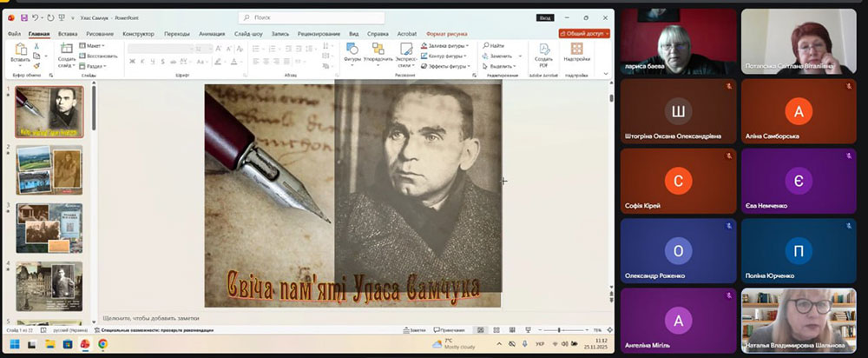868x358 pixels.
Task: Click the Вставить paste icon
Action: [x=19, y=50]
